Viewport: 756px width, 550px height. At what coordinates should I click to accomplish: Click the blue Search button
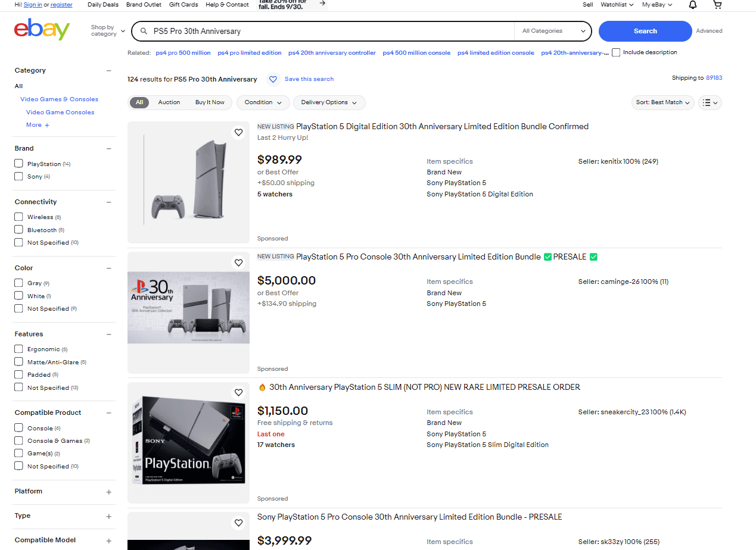(x=645, y=31)
